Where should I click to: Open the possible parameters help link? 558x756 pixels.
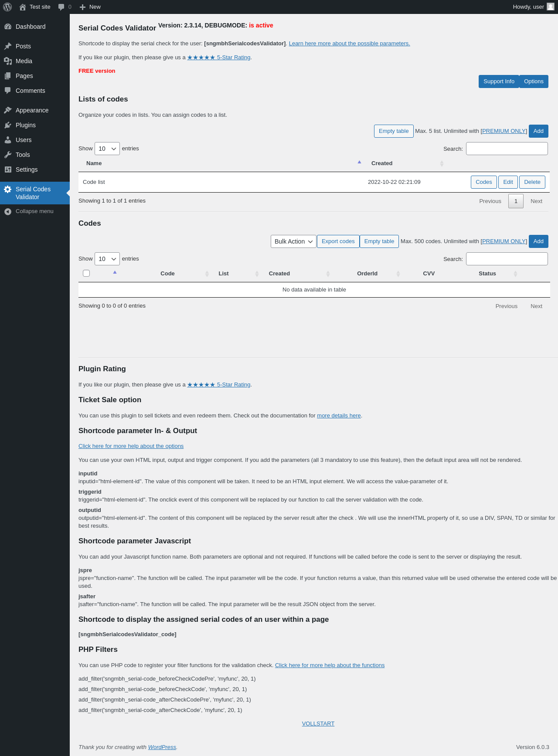pos(350,44)
